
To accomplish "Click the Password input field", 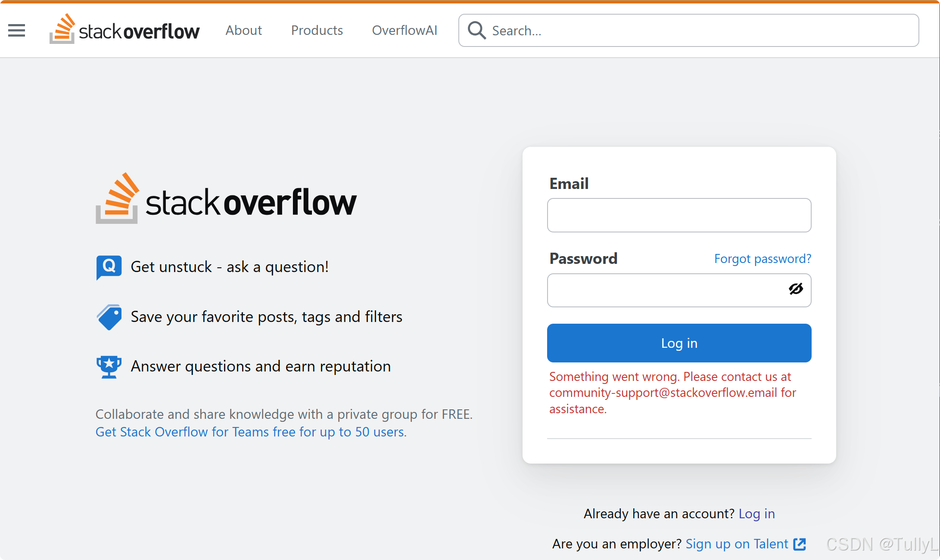I will [x=679, y=290].
